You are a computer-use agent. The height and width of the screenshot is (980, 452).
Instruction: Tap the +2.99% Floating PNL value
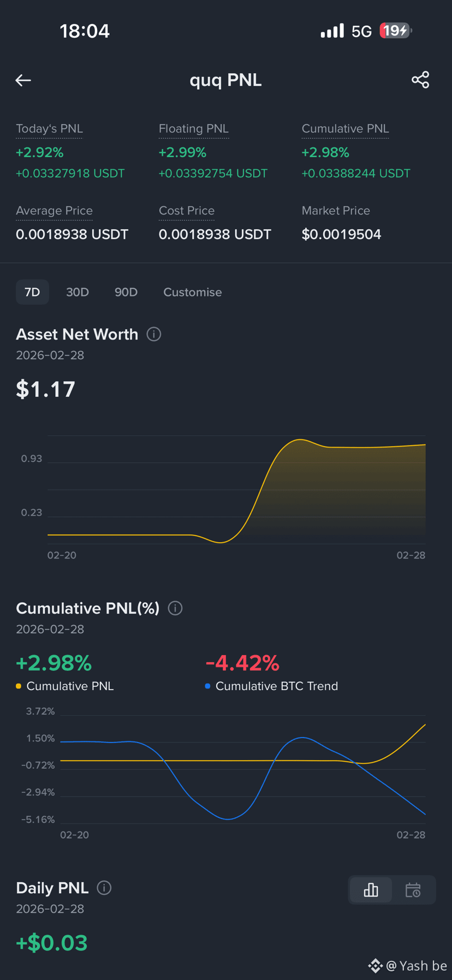coord(182,152)
